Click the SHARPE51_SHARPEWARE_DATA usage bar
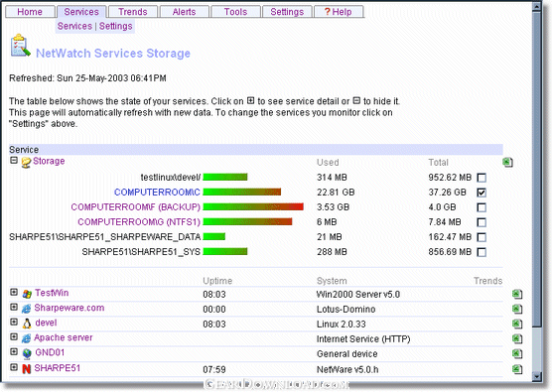Viewport: 552px width, 392px height. pyautogui.click(x=214, y=237)
